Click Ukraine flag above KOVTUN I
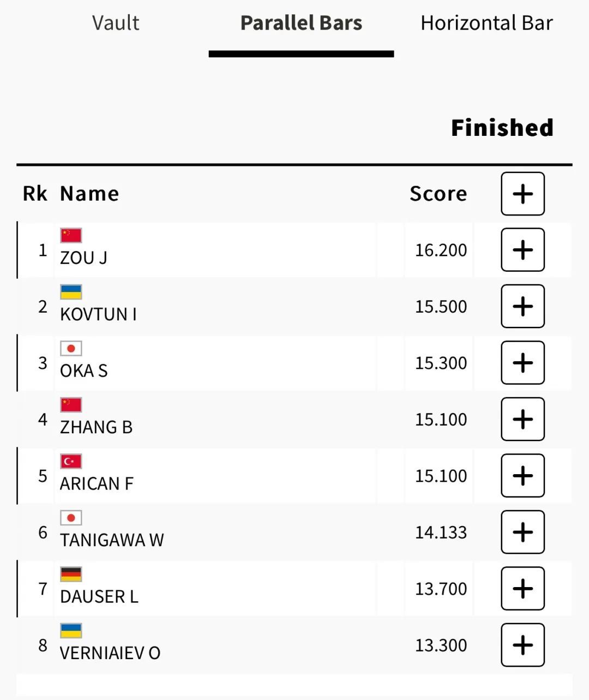Screen dimensions: 589x700 point(71,292)
